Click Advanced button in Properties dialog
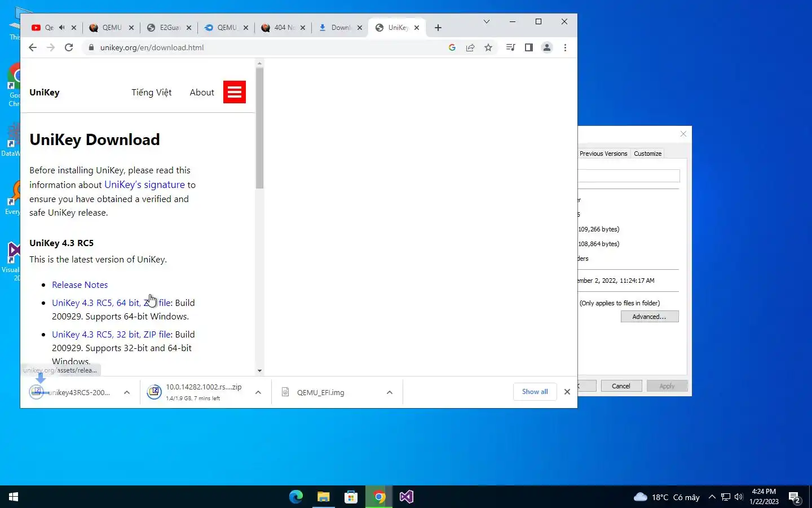The width and height of the screenshot is (812, 508). click(x=650, y=317)
